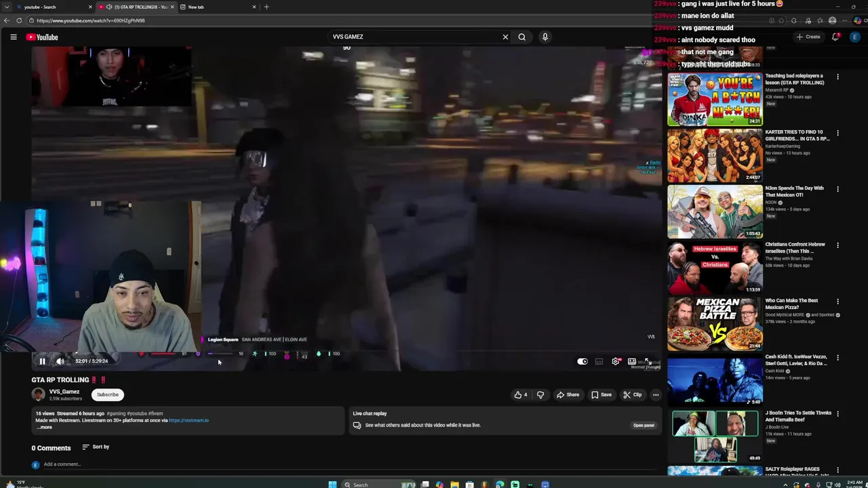Start voice search with the microphone icon
The width and height of the screenshot is (868, 488).
[545, 37]
